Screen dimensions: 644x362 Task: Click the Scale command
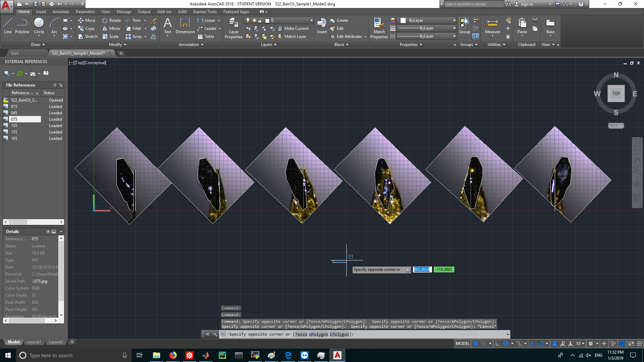point(110,37)
